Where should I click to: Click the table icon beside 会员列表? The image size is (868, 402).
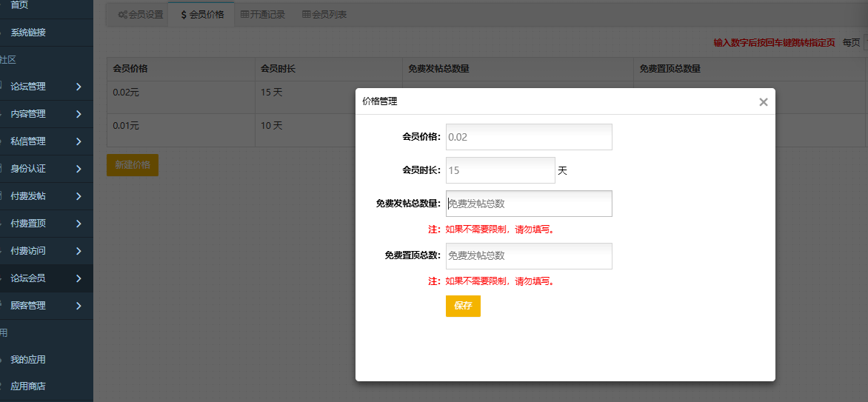click(x=306, y=15)
